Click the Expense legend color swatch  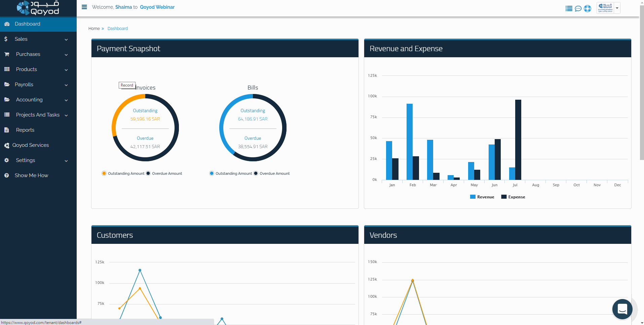(504, 197)
